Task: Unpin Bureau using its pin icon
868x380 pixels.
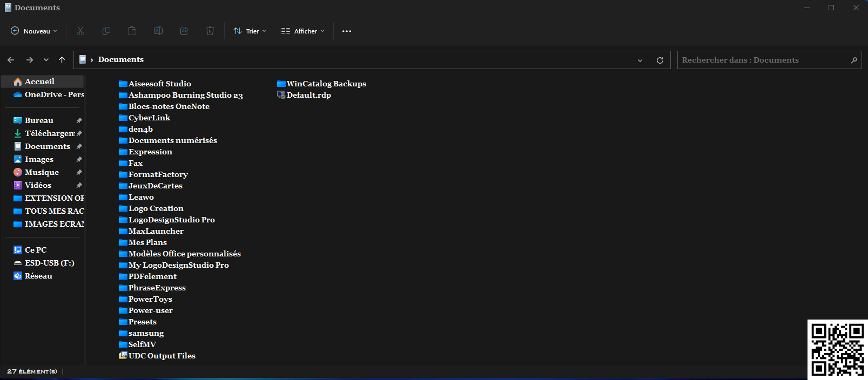Action: click(79, 120)
